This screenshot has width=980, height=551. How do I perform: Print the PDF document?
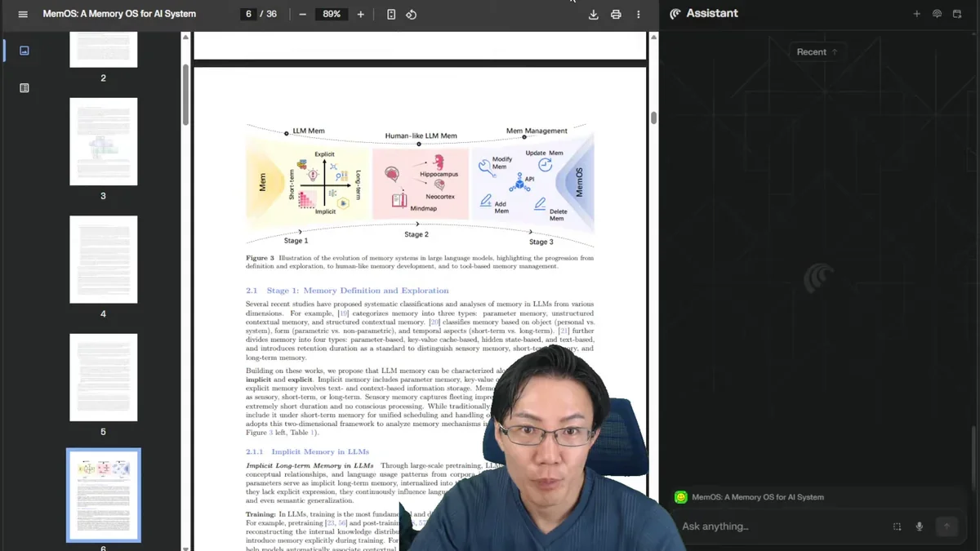click(616, 15)
